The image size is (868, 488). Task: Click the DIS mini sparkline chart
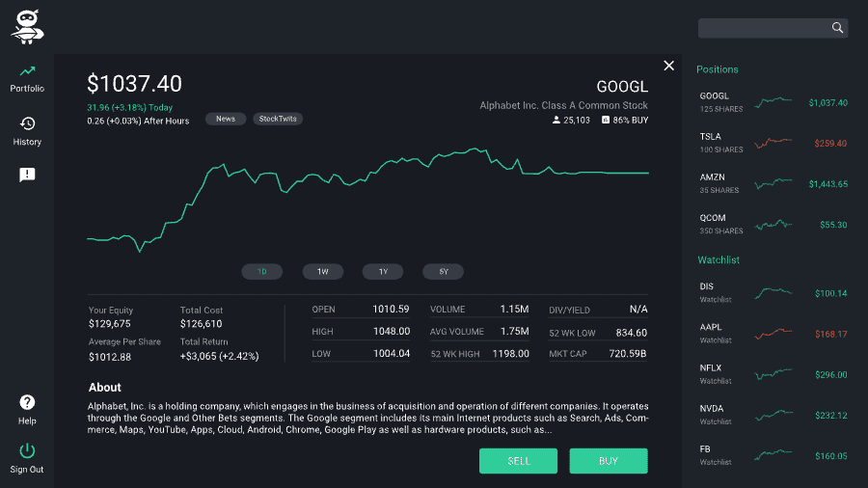point(773,292)
